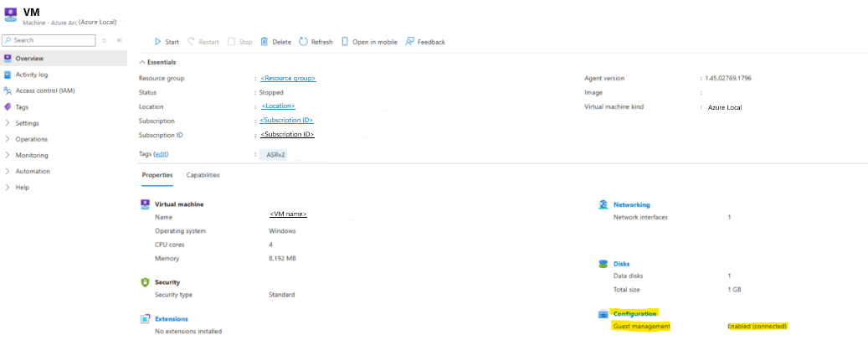Click the Standard security type value
Screen dimensions: 868x351
pyautogui.click(x=282, y=295)
